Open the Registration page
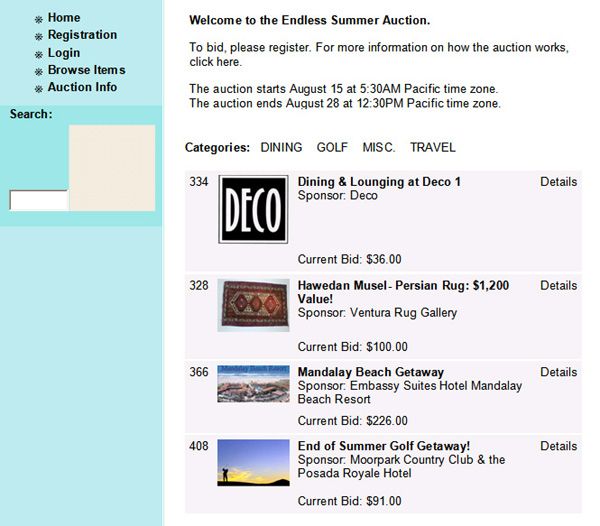The width and height of the screenshot is (600, 526). (x=82, y=35)
